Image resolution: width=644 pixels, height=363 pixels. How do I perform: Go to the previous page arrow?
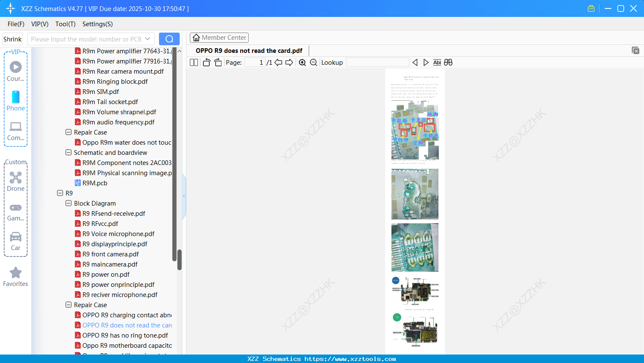pos(278,63)
